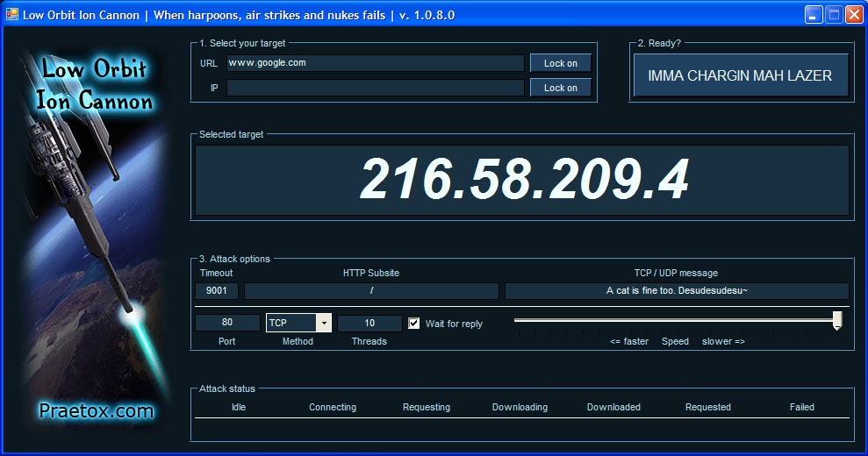Click the Requested status column header
This screenshot has width=868, height=456.
[x=708, y=407]
